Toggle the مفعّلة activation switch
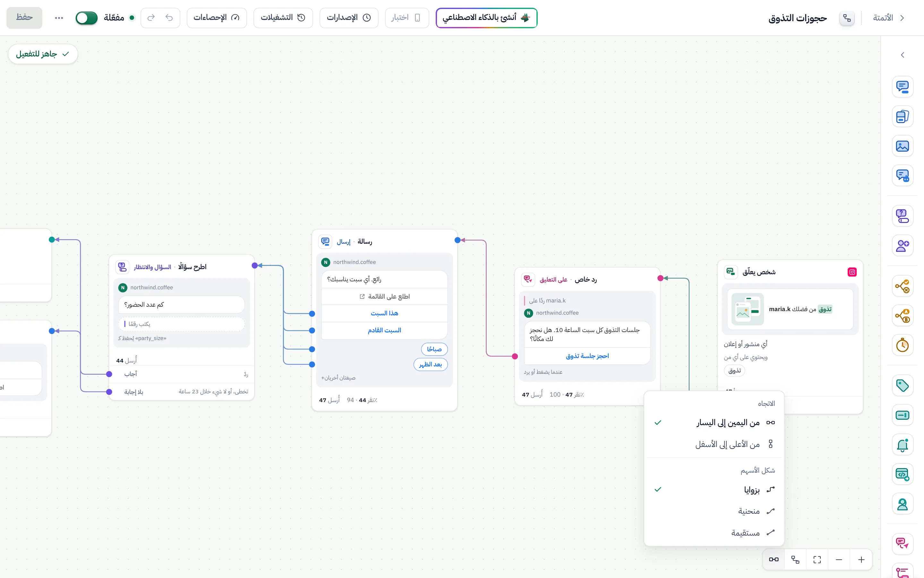This screenshot has width=924, height=578. (x=87, y=18)
